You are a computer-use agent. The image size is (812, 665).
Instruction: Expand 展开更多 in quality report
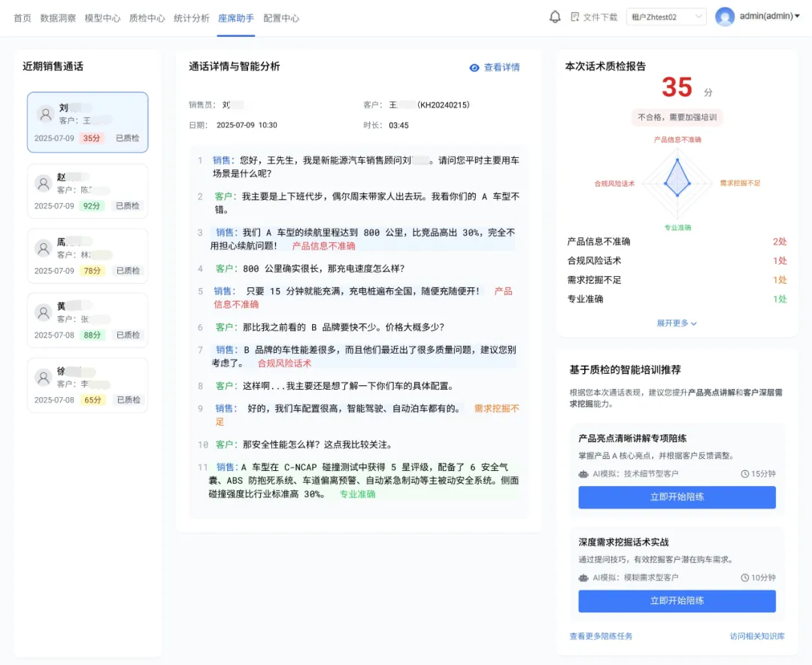point(677,323)
